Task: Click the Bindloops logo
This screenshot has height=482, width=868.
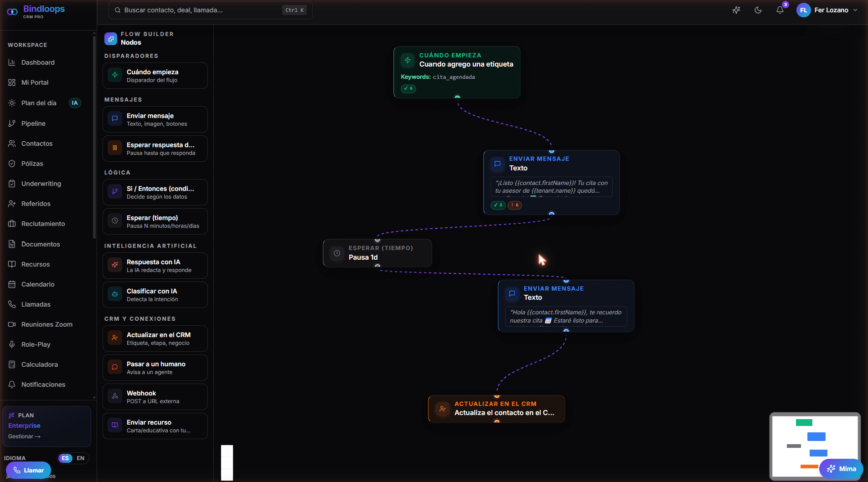Action: tap(36, 11)
